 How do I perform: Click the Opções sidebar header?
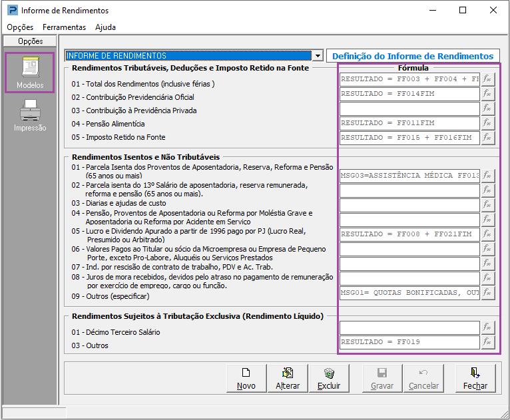(30, 41)
